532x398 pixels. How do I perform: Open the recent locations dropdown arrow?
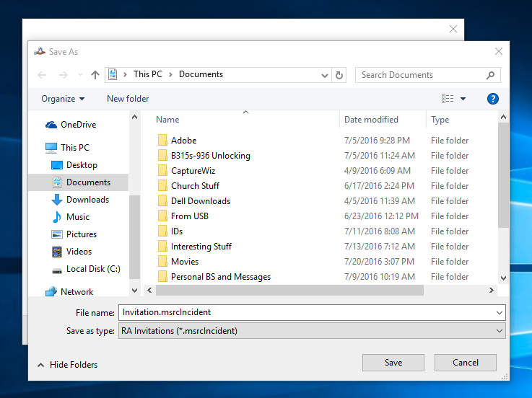click(80, 74)
